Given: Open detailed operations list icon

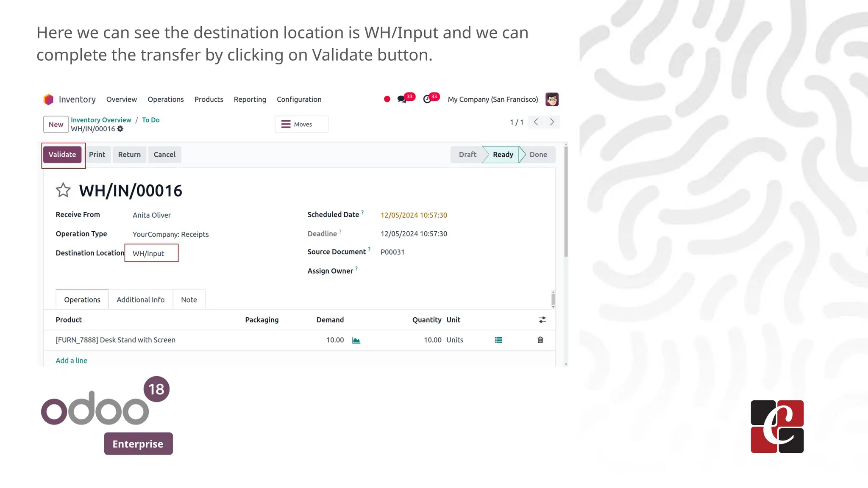Looking at the screenshot, I should coord(498,340).
